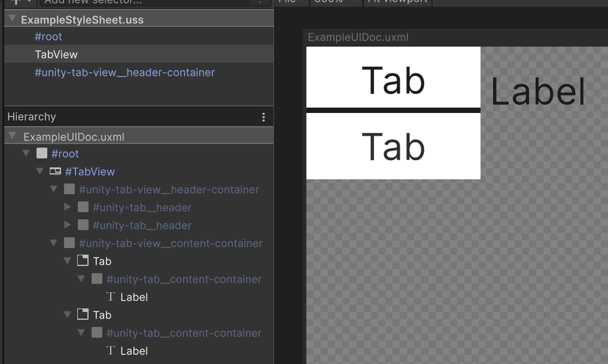608x364 pixels.
Task: Select the #root style selector
Action: coord(48,36)
